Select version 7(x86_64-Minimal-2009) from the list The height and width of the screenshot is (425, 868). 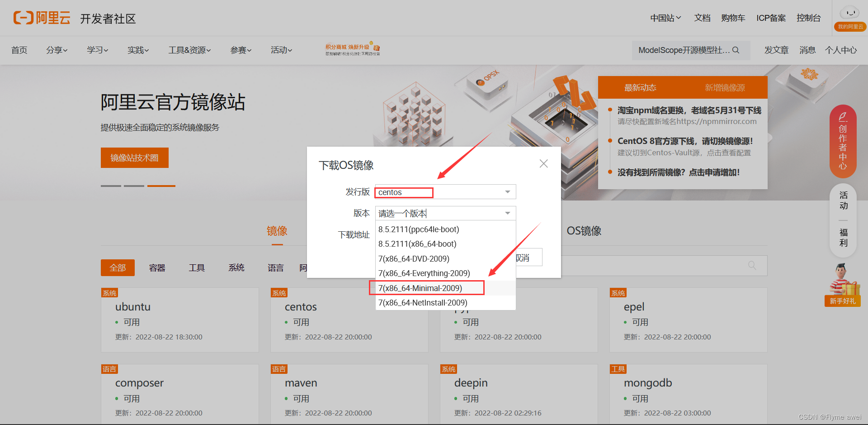[420, 287]
